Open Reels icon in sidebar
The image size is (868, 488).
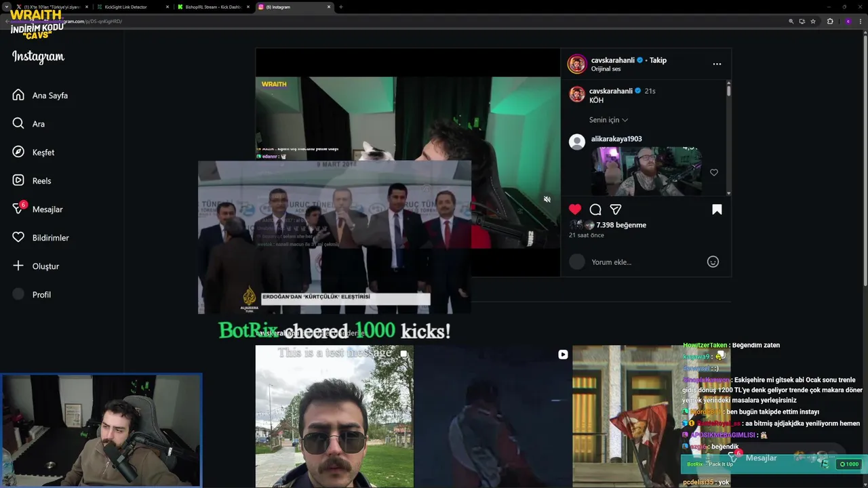coord(18,180)
